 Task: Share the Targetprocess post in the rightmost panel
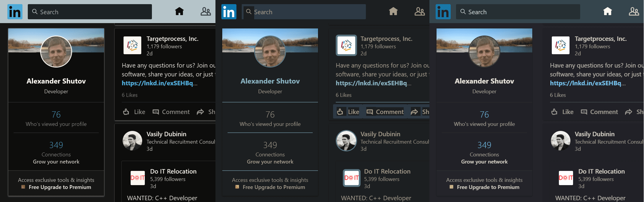(x=634, y=112)
